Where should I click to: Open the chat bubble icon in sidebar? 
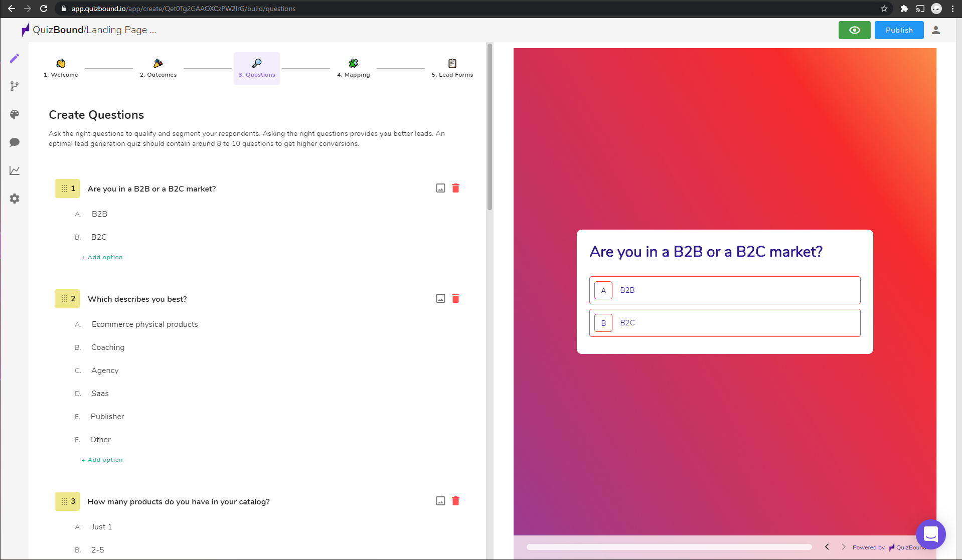click(x=15, y=142)
